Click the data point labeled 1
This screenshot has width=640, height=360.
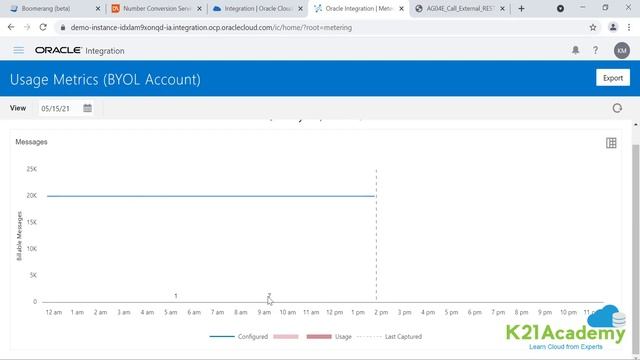click(176, 296)
